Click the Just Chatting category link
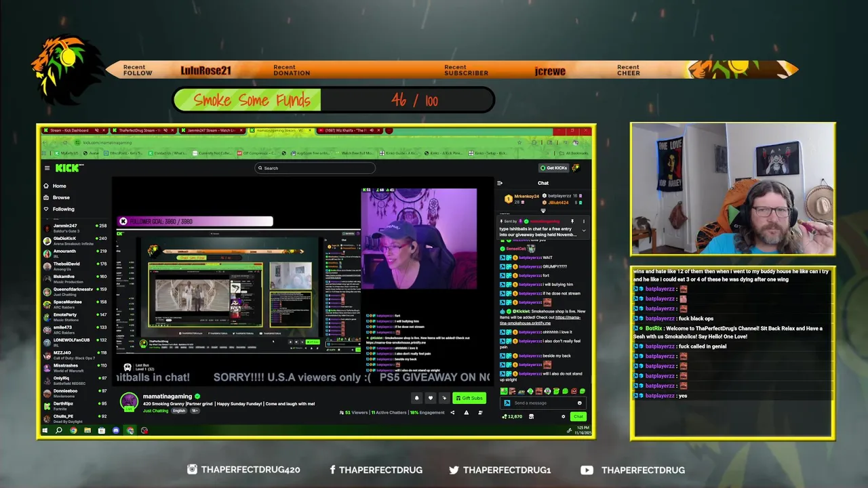Image resolution: width=868 pixels, height=488 pixels. (x=155, y=411)
